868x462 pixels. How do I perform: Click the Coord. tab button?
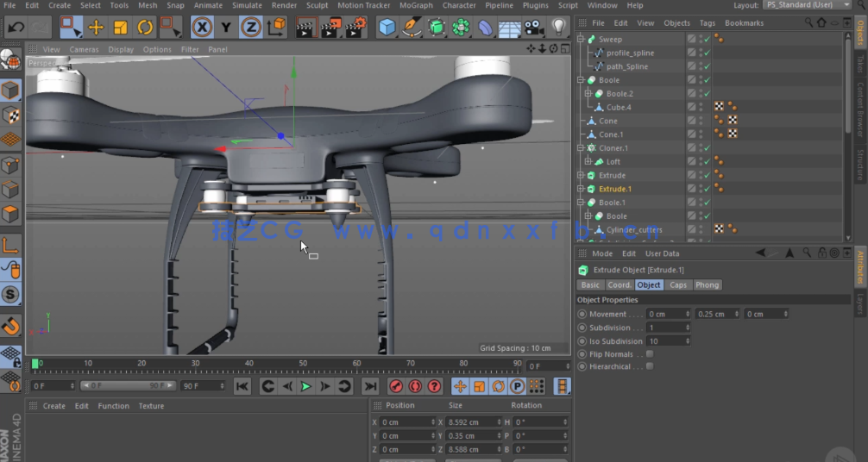tap(619, 285)
